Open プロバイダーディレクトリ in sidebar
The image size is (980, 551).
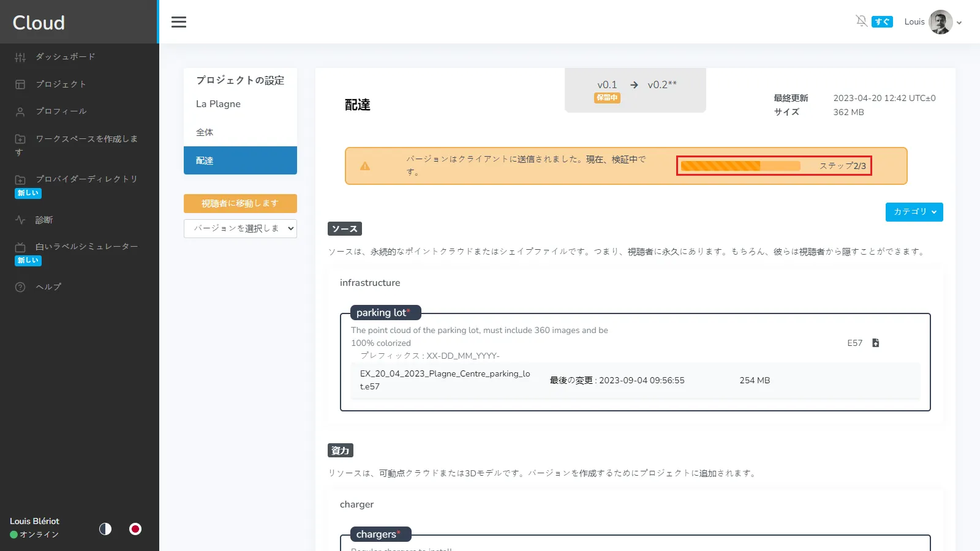pos(86,179)
